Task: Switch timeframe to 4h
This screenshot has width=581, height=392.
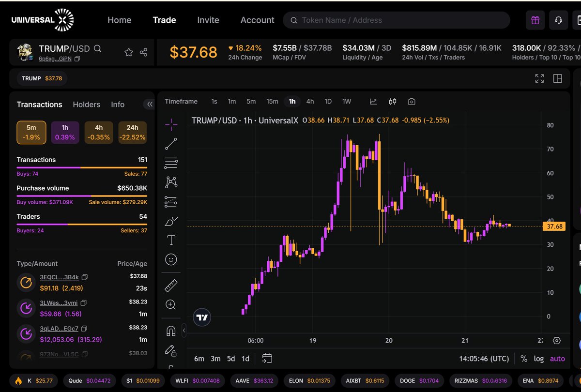Action: [310, 102]
